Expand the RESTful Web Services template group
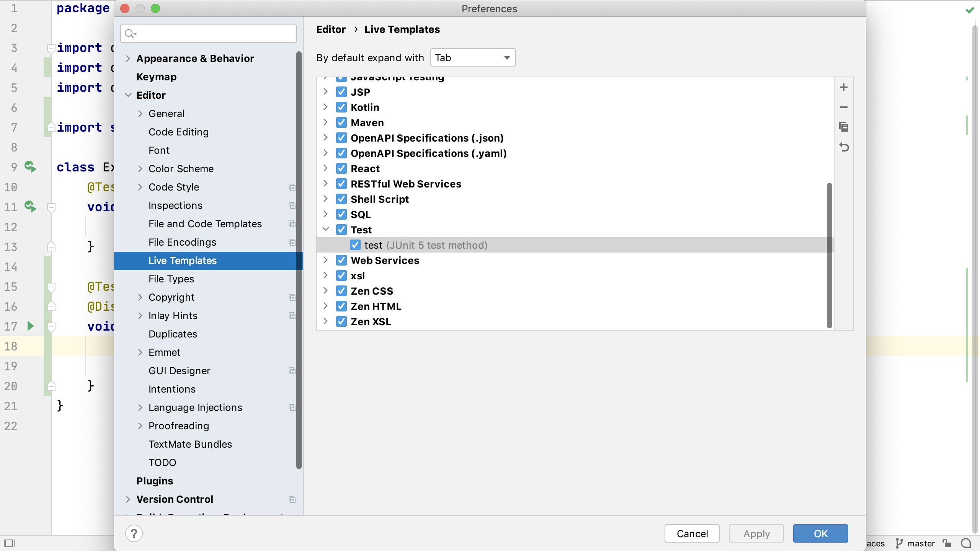 326,184
